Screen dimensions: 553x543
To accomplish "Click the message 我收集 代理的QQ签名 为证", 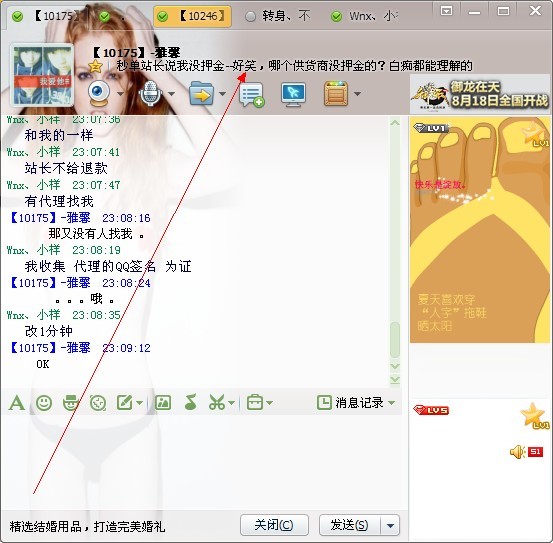I will pos(108,266).
